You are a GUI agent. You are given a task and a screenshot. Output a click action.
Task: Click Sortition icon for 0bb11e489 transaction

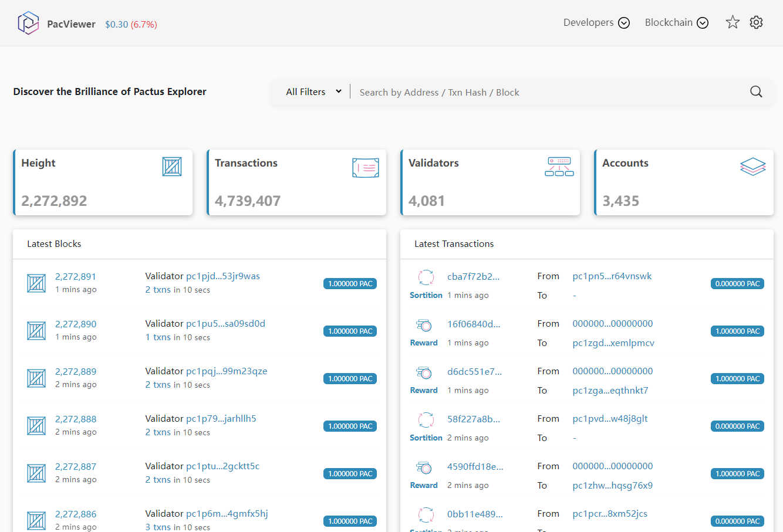(426, 514)
